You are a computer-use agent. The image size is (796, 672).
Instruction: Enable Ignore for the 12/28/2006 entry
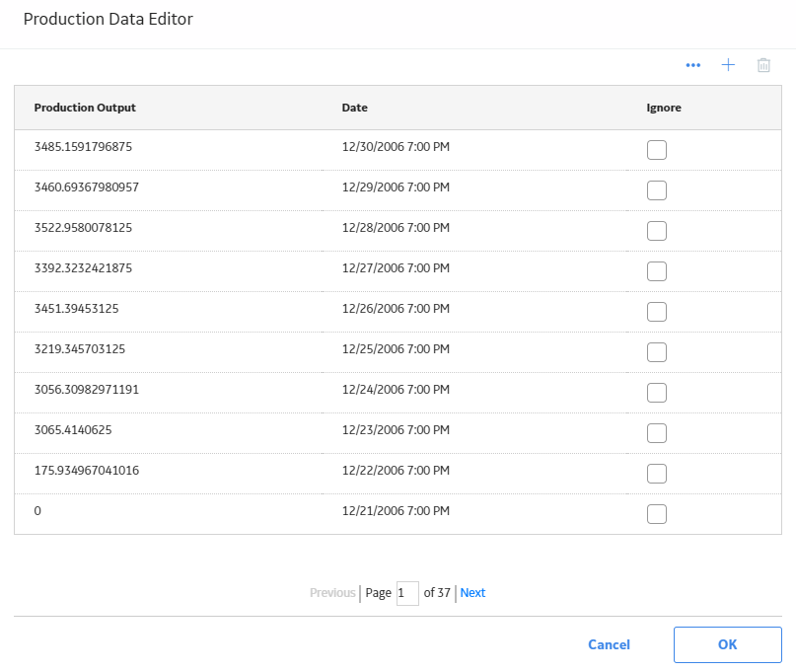click(656, 231)
